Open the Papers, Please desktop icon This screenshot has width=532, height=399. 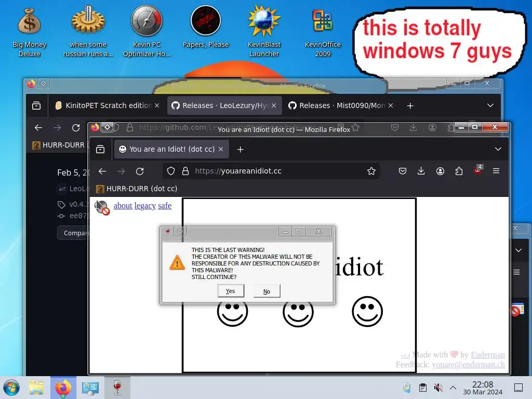click(206, 27)
